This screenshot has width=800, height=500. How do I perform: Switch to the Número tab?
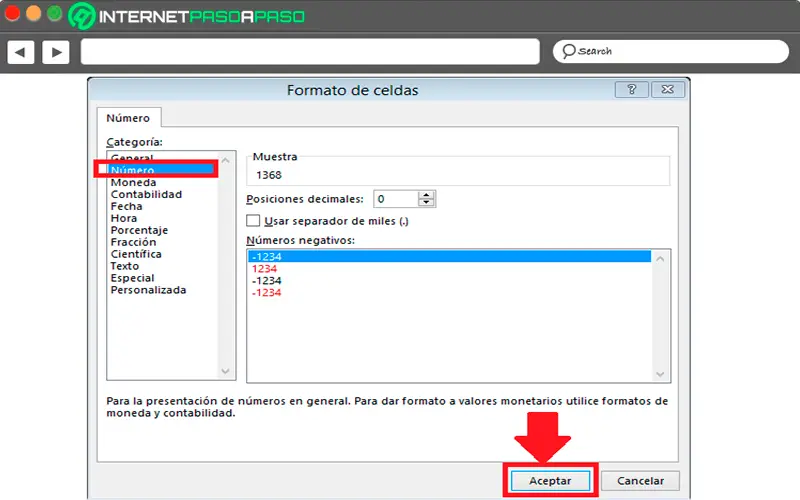click(x=128, y=118)
